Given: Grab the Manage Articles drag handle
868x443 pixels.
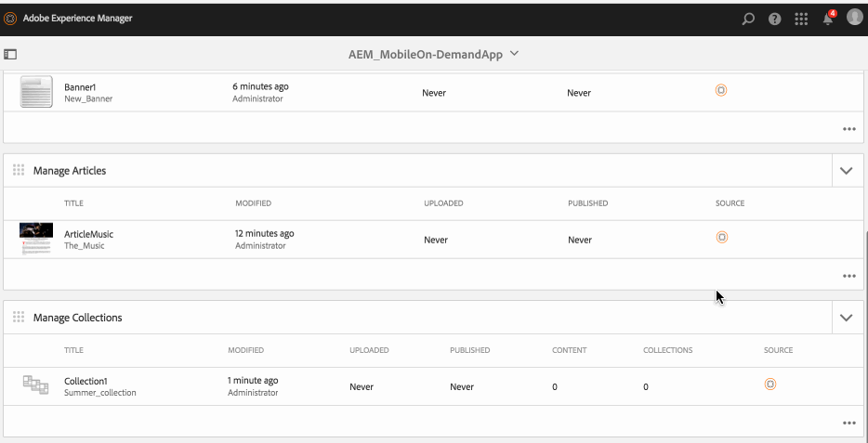Looking at the screenshot, I should click(19, 171).
